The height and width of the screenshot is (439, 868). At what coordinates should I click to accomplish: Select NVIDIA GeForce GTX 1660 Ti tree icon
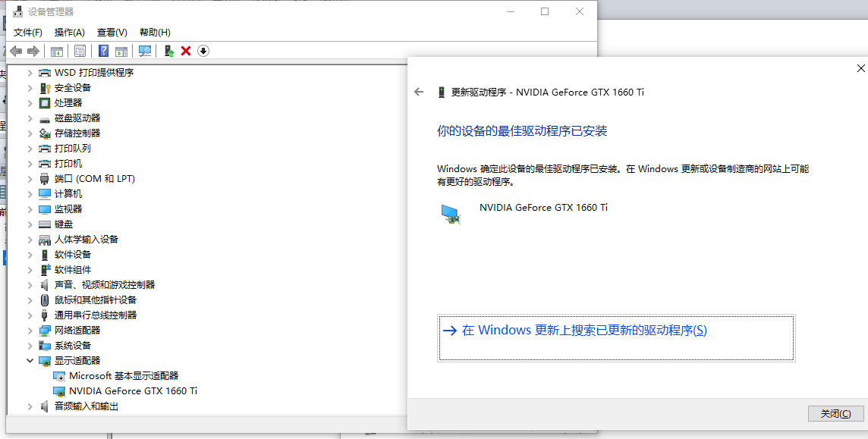coord(59,391)
